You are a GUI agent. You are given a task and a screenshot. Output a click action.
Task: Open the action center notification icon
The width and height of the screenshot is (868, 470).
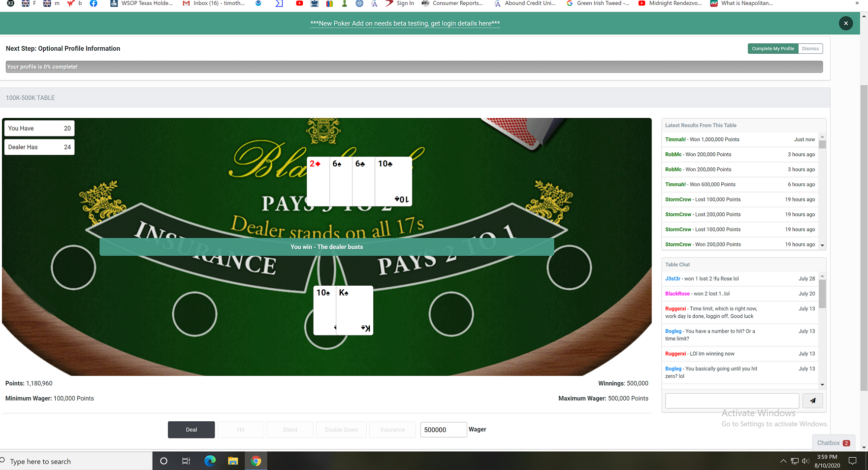853,461
